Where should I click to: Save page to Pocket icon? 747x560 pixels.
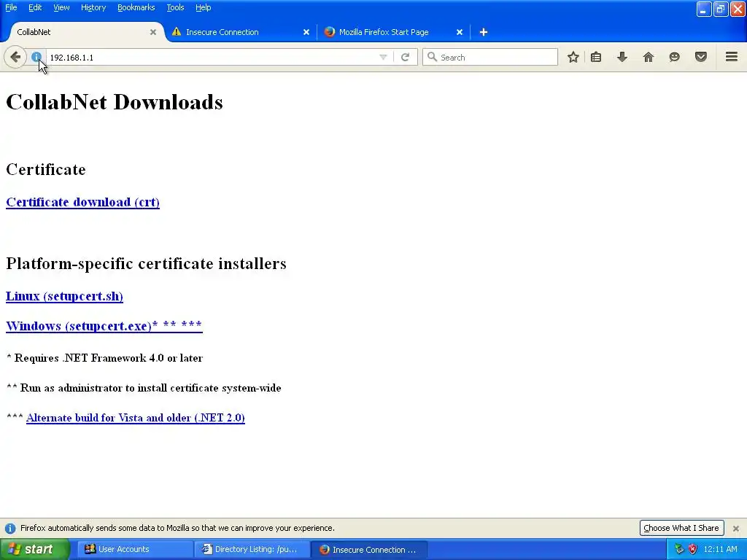click(701, 57)
